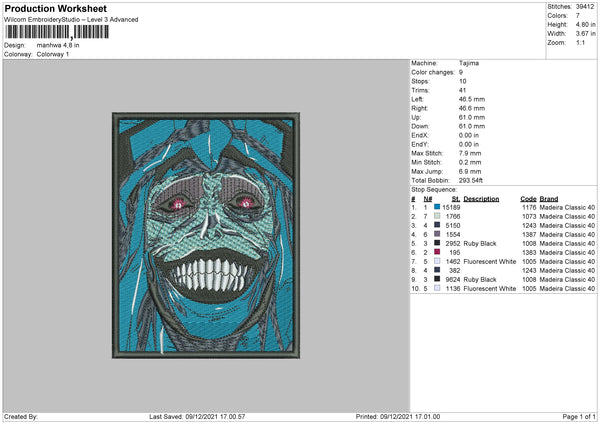This screenshot has height=424, width=600.
Task: Click the Description column header
Action: point(481,199)
